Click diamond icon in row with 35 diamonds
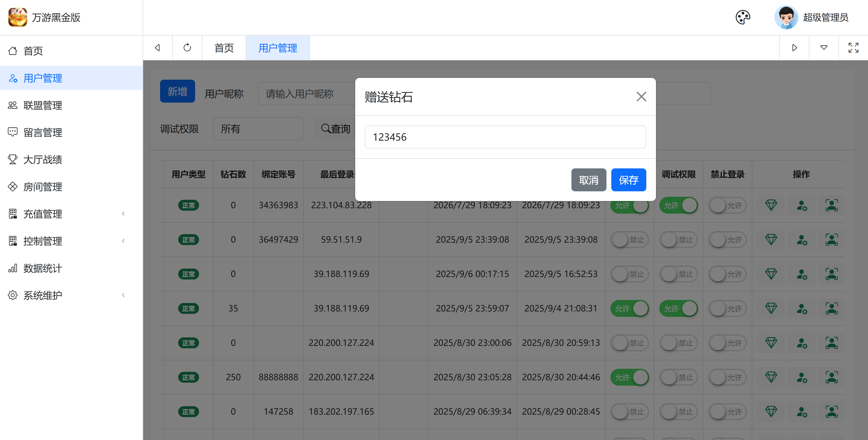 tap(771, 308)
